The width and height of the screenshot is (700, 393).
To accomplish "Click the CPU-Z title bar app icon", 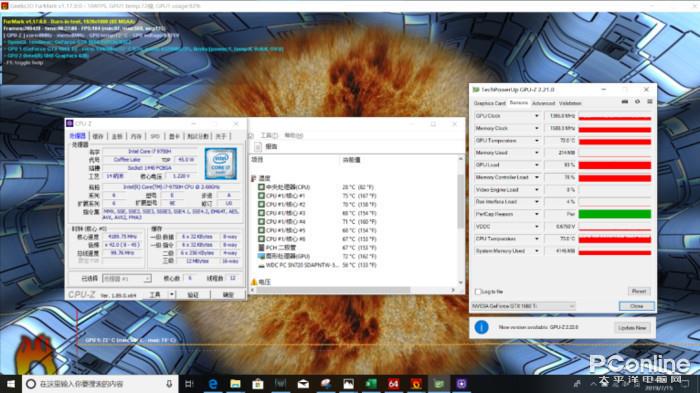I will click(x=70, y=123).
